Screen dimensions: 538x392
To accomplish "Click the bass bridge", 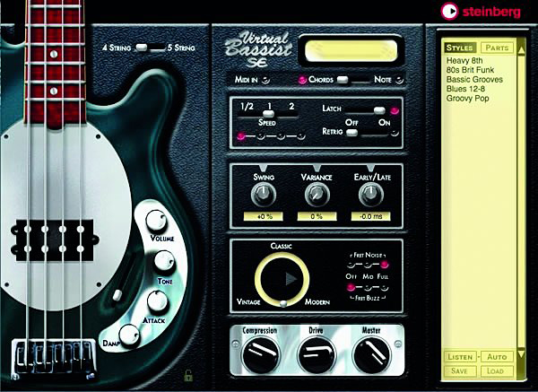I will [x=54, y=359].
